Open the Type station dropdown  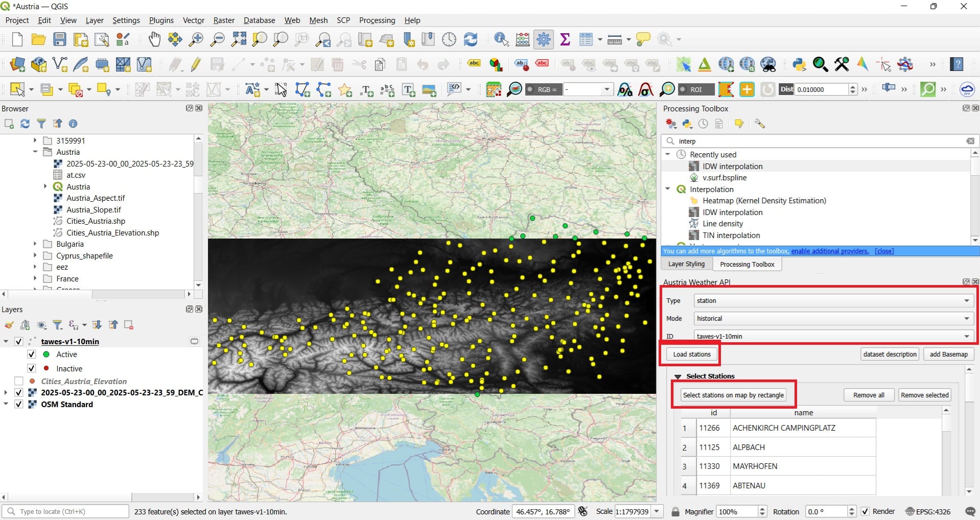(833, 301)
